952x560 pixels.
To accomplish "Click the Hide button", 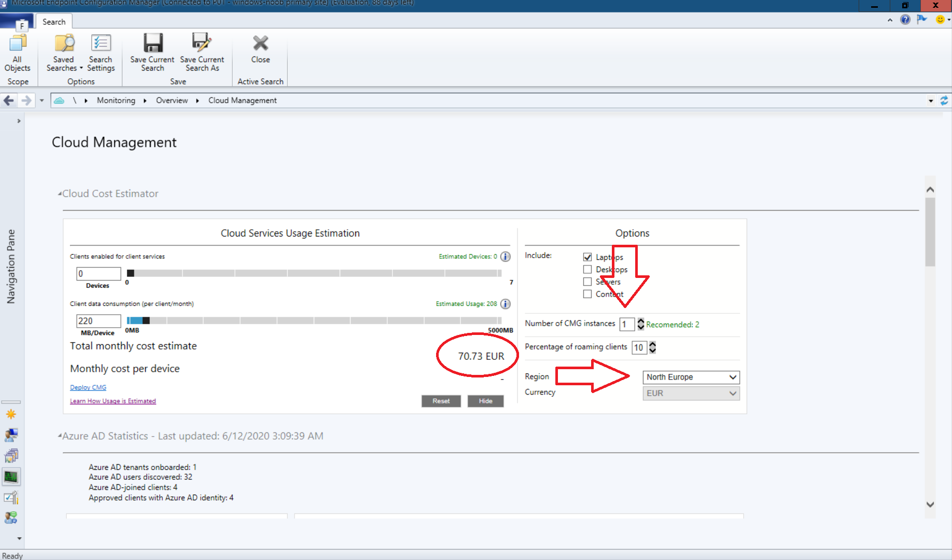I will tap(485, 401).
